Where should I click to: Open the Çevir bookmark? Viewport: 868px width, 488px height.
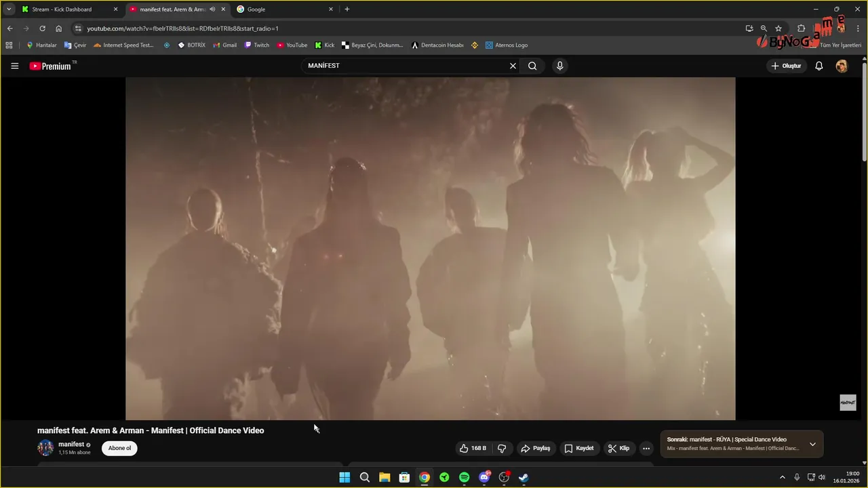[x=75, y=45]
